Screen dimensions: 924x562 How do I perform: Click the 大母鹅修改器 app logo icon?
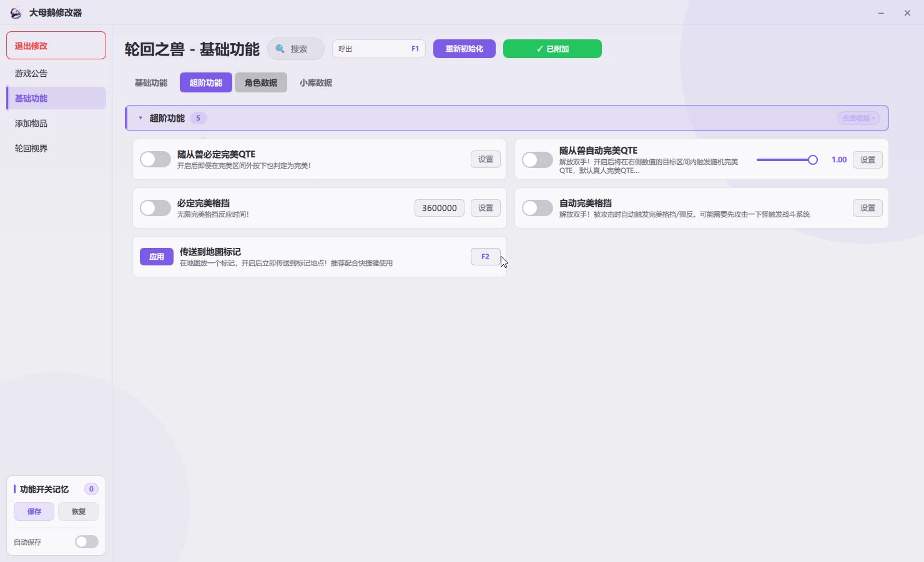(16, 12)
